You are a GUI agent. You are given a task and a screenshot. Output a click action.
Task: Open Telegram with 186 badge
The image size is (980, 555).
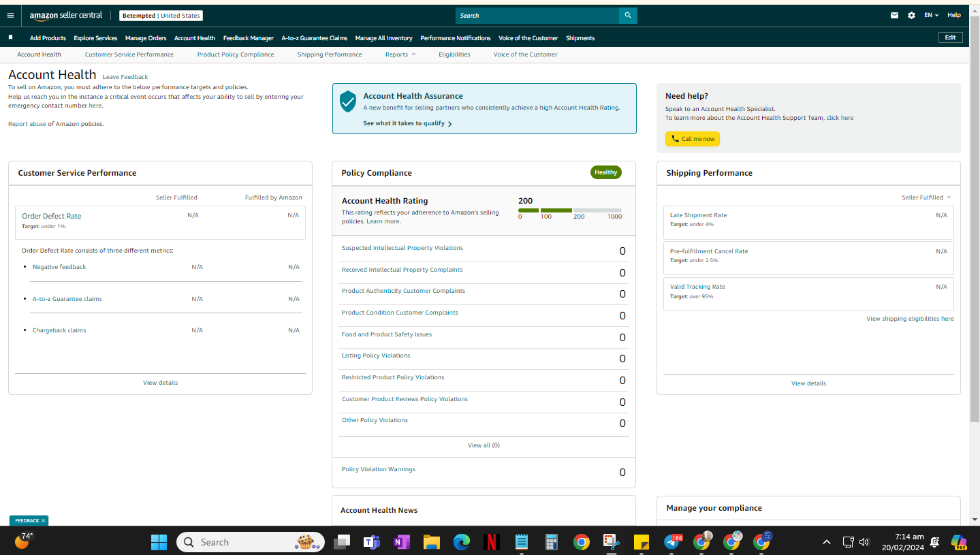672,542
